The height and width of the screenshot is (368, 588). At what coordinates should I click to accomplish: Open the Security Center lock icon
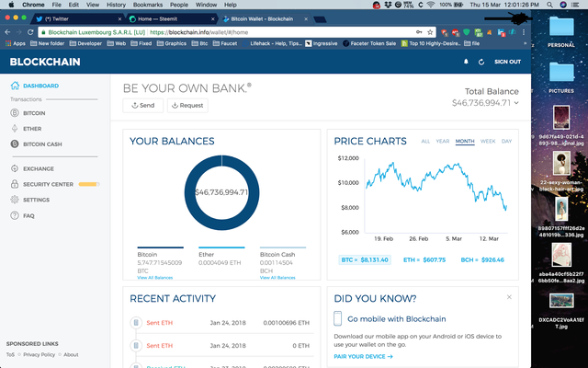15,184
